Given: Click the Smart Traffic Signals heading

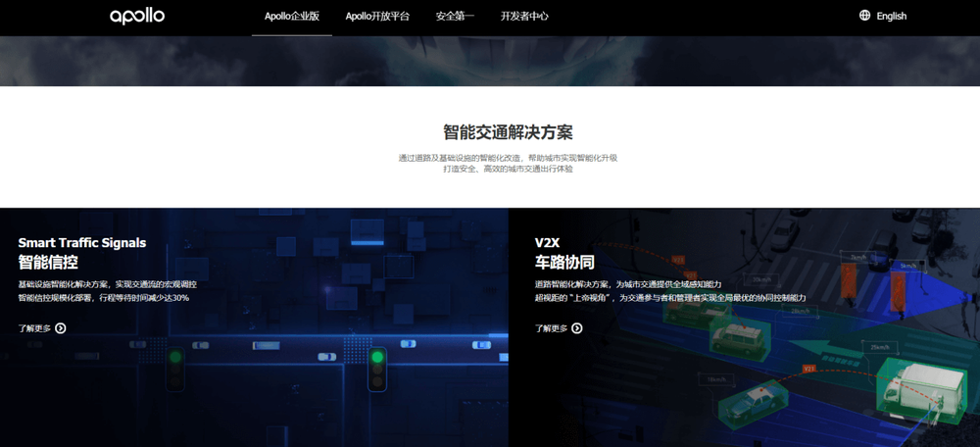Looking at the screenshot, I should 82,242.
